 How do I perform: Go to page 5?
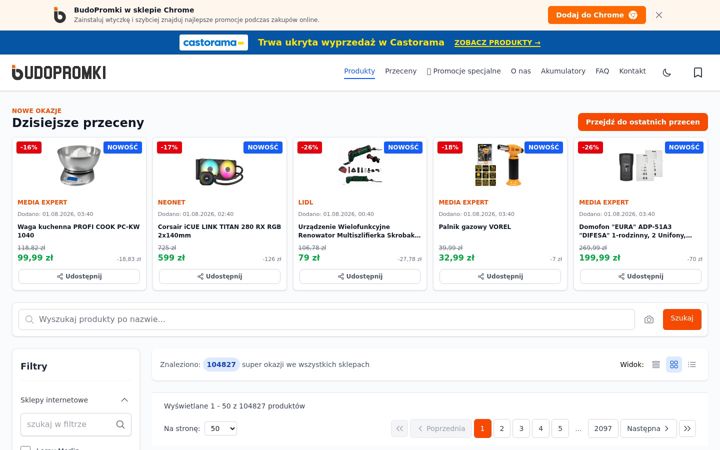[560, 428]
